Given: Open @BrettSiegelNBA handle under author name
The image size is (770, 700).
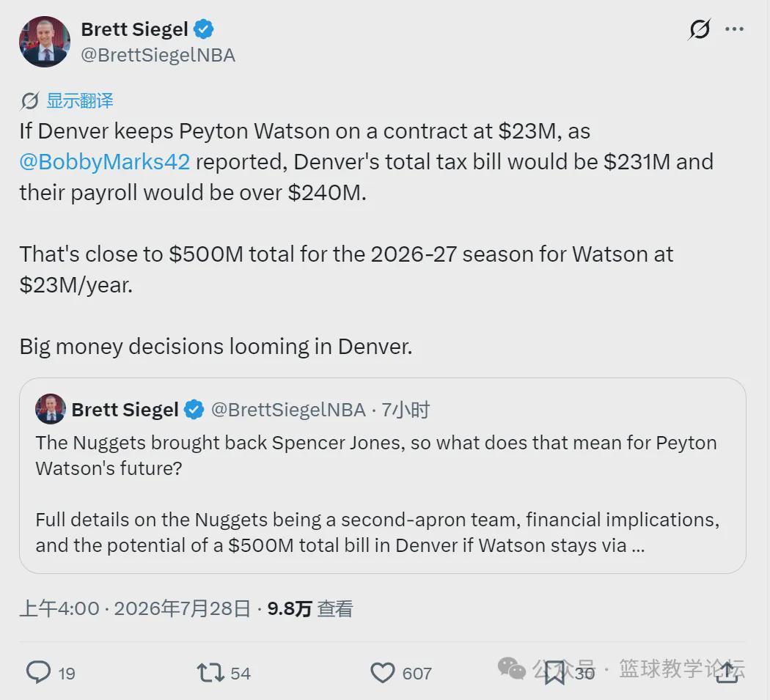Looking at the screenshot, I should pos(158,55).
